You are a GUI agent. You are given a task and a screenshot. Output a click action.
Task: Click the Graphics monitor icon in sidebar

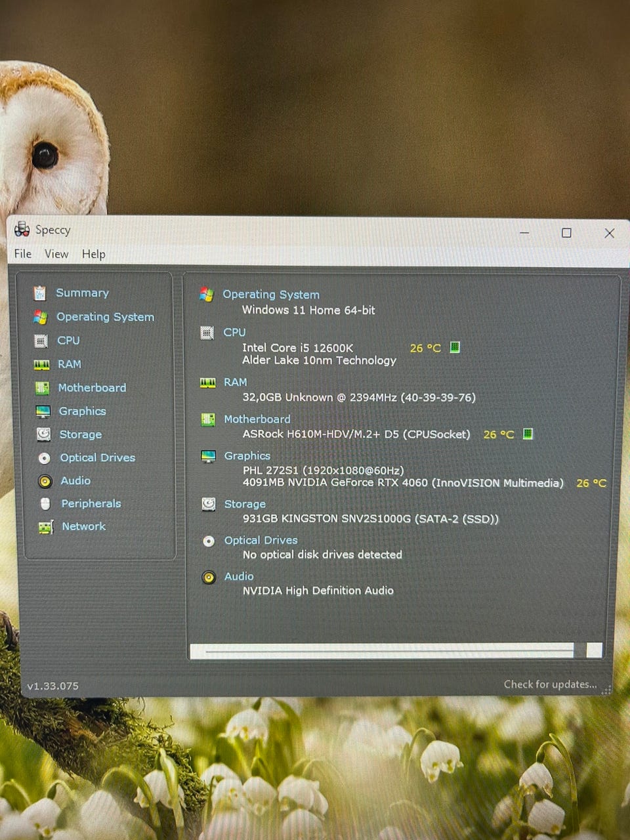(43, 411)
